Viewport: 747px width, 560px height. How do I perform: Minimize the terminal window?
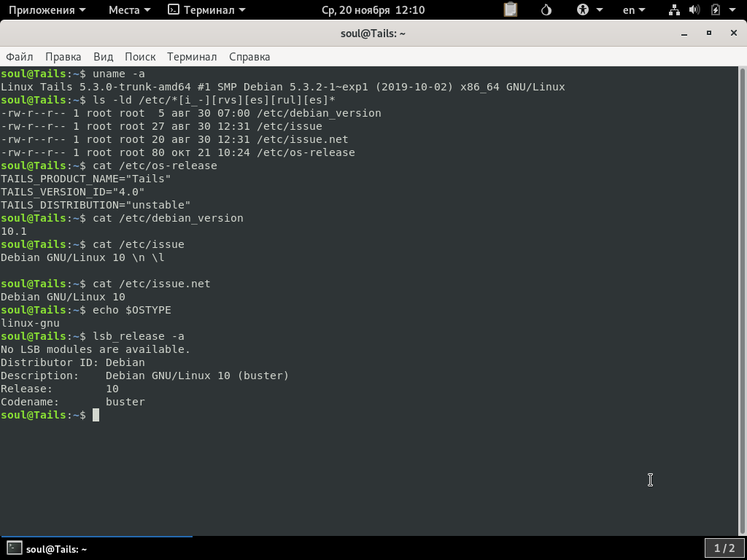click(684, 34)
